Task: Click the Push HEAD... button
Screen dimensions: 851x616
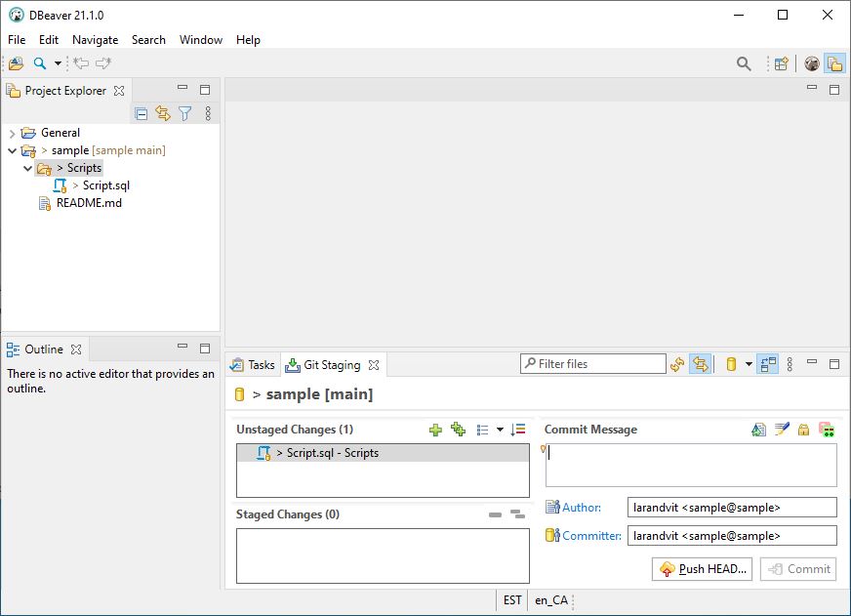Action: pos(702,569)
